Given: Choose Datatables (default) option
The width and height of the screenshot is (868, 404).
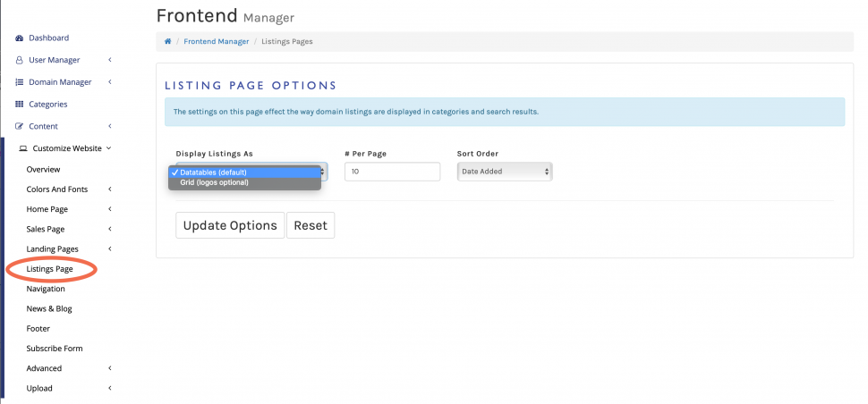Looking at the screenshot, I should [x=213, y=173].
